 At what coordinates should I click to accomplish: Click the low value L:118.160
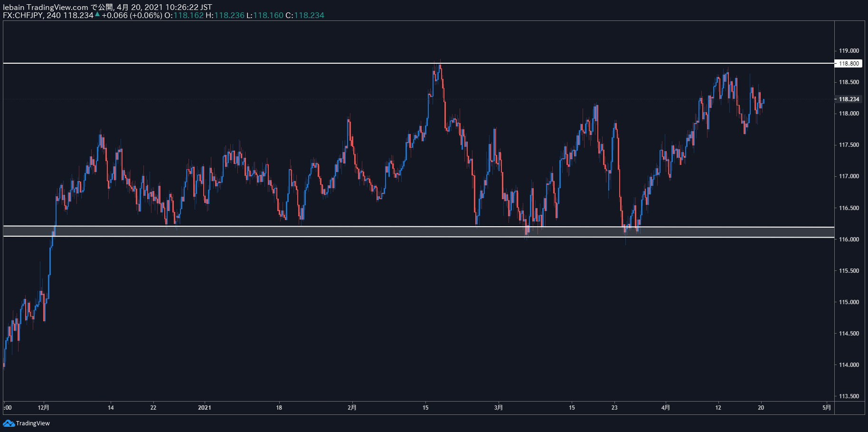(265, 15)
